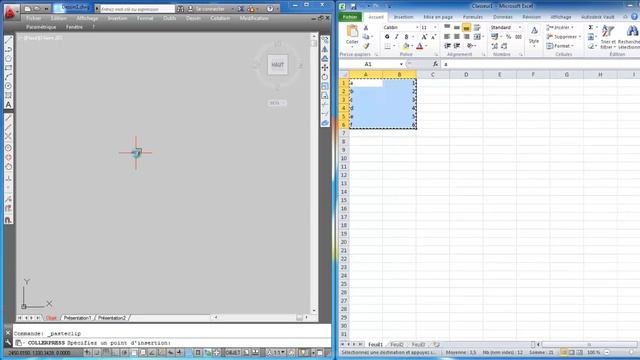640x360 pixels.
Task: Click the AutoCAD Help question mark icon
Action: 270,9
